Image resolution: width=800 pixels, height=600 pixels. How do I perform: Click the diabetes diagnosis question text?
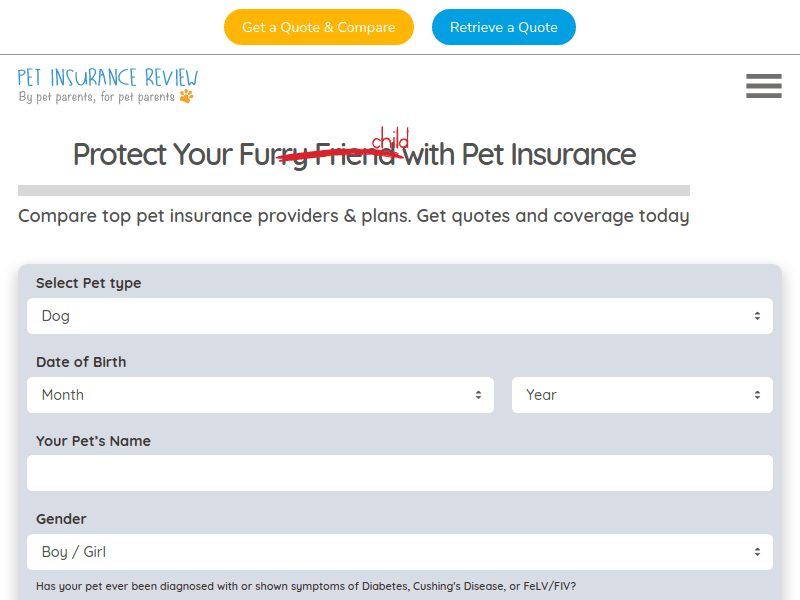[305, 586]
